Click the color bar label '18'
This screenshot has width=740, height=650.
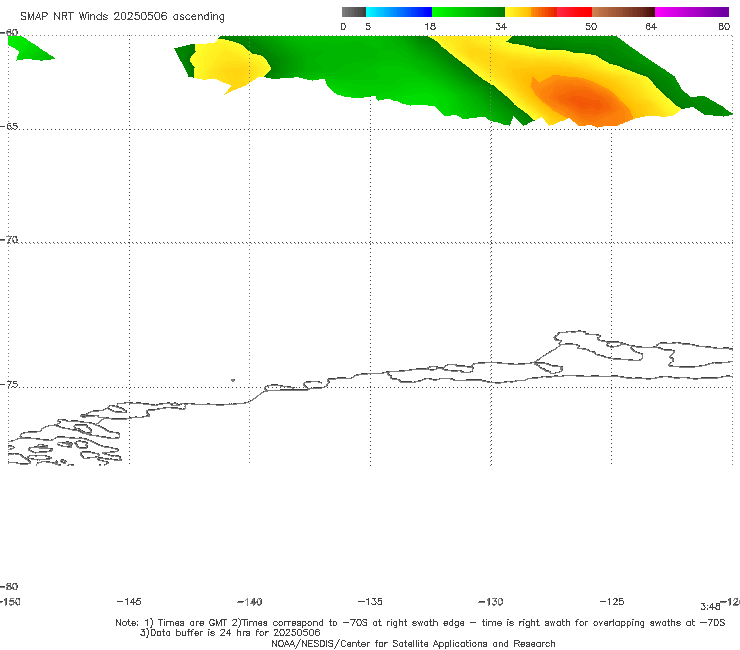click(x=430, y=26)
